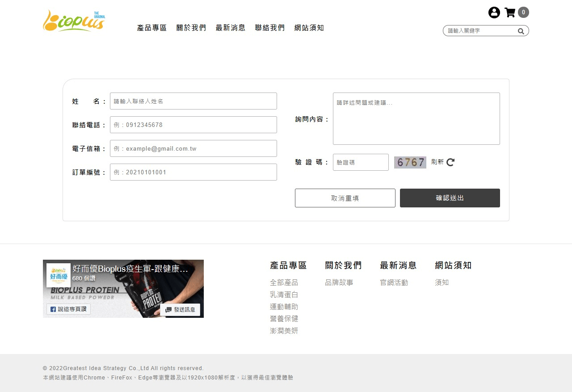Open footer link 營養保健

coord(284,319)
